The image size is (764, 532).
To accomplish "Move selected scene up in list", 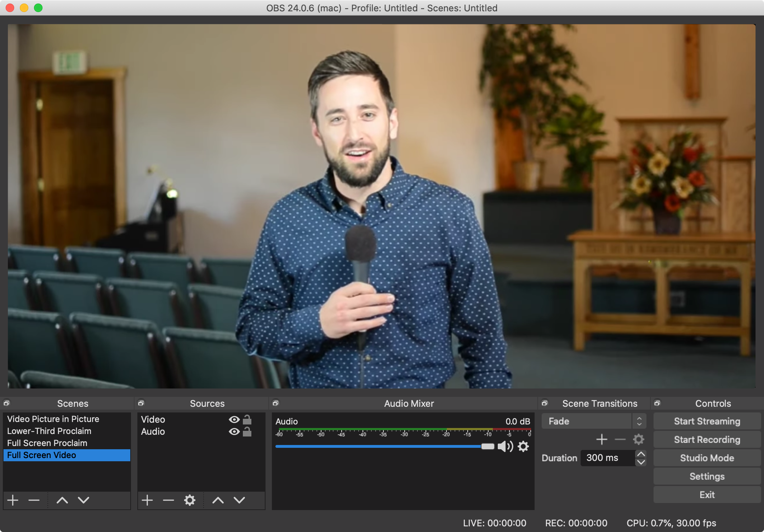I will (62, 500).
